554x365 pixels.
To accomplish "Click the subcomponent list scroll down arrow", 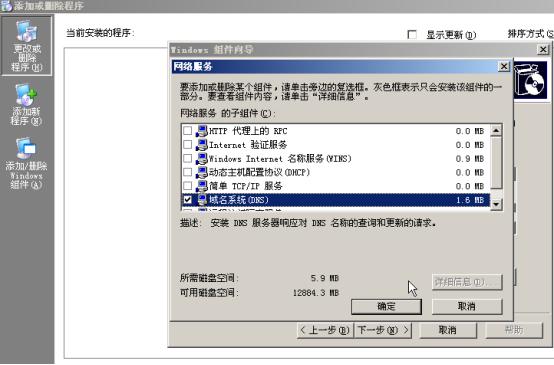I will pos(496,204).
